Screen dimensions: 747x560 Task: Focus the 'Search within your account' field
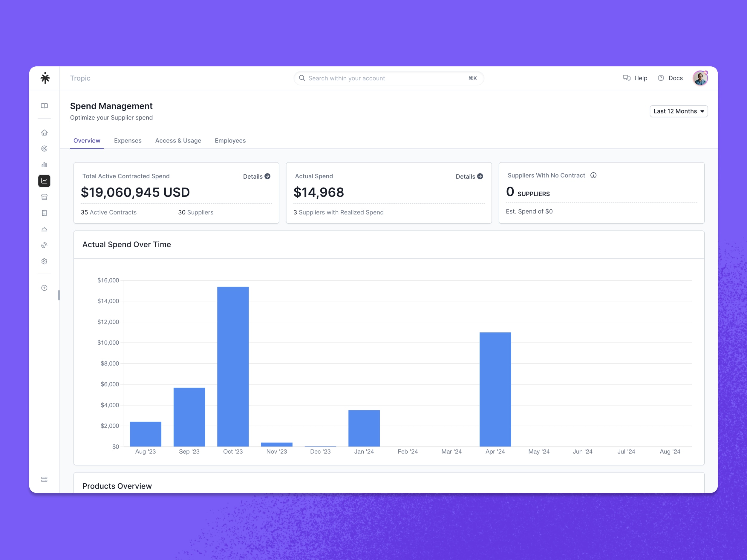coord(388,78)
